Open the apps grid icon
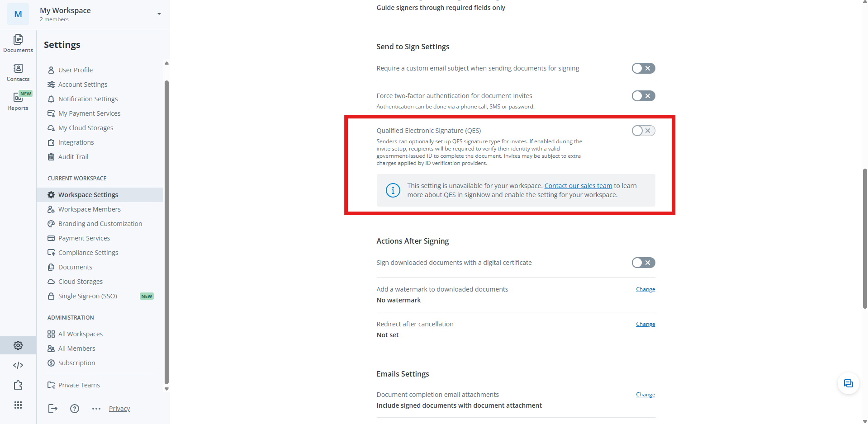Image resolution: width=868 pixels, height=424 pixels. pos(18,405)
